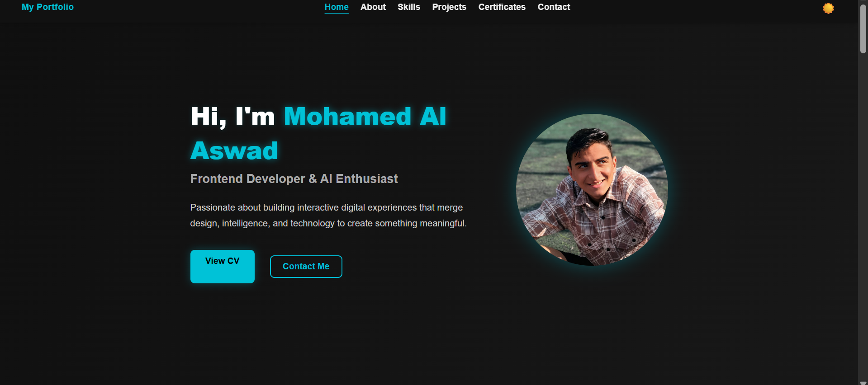
Task: Click the underline beneath the Home link
Action: [x=337, y=13]
